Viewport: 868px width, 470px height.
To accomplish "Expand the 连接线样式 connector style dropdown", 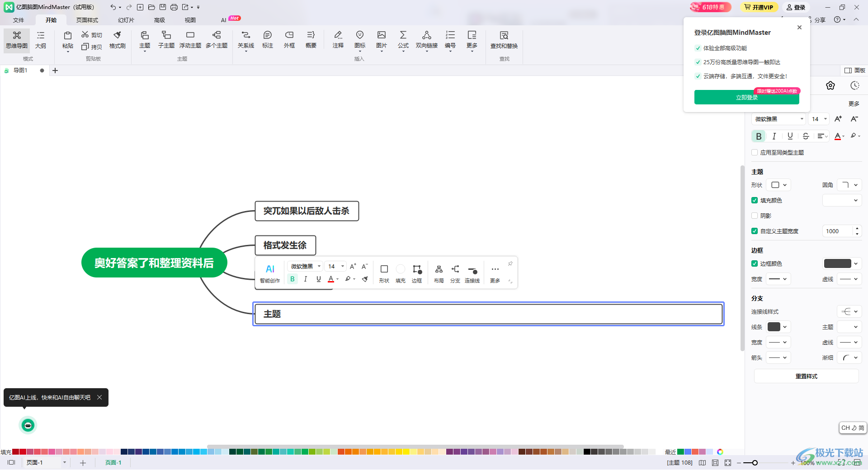I will (x=849, y=311).
